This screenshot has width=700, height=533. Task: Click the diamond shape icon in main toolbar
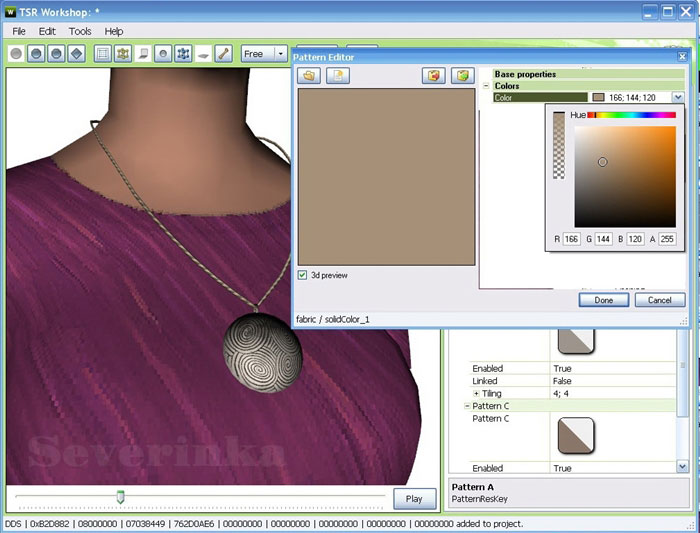click(x=76, y=54)
